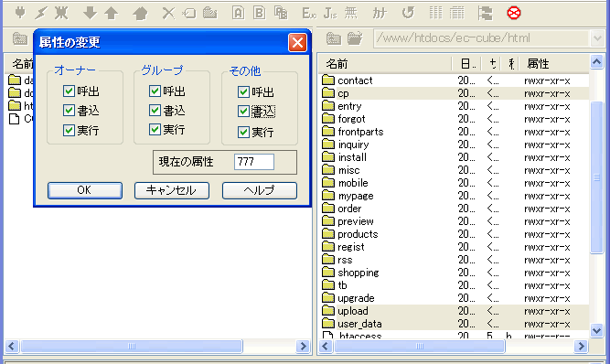The height and width of the screenshot is (364, 610).
Task: Click OK in attribute dialog
Action: (85, 190)
